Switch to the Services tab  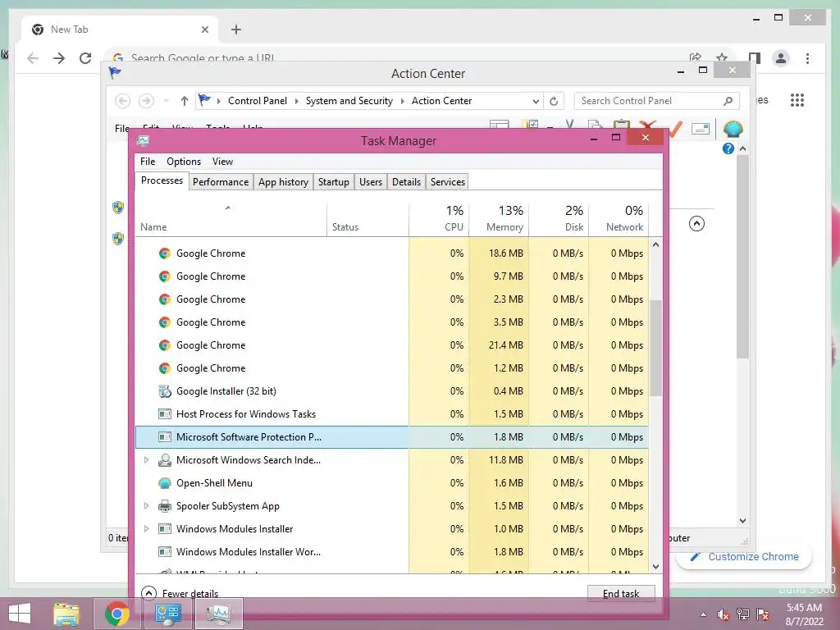point(447,181)
